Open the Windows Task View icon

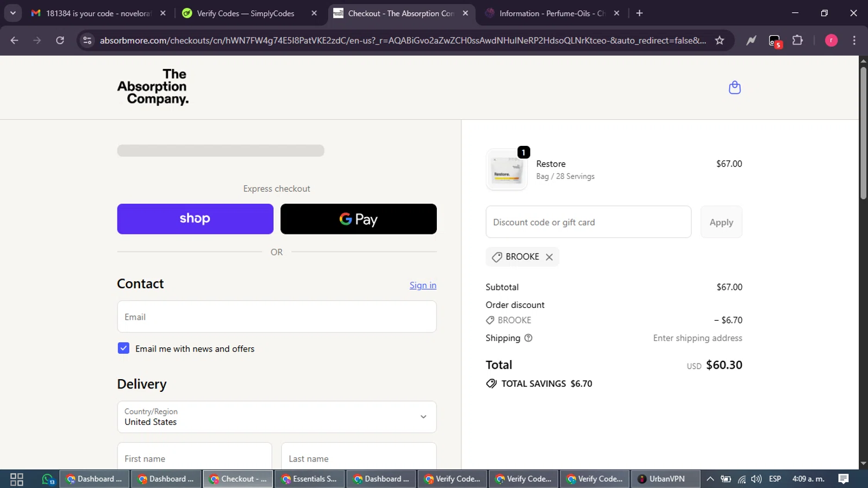point(17,479)
